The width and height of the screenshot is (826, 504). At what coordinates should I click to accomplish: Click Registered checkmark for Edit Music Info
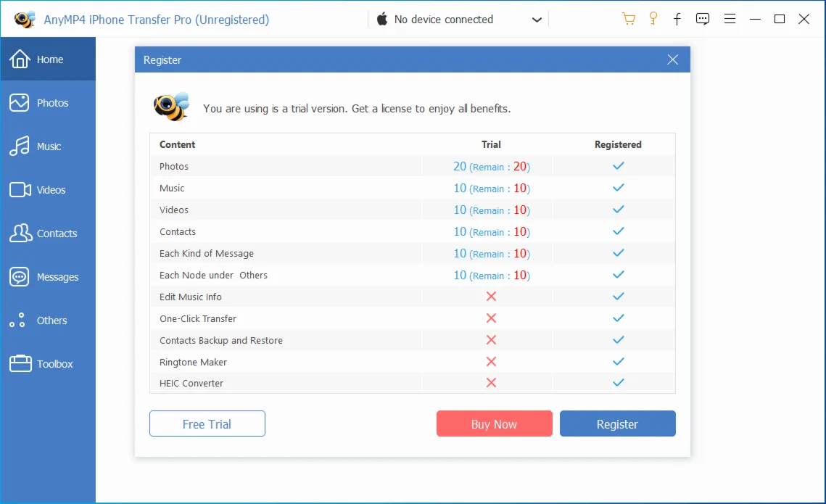click(x=619, y=296)
